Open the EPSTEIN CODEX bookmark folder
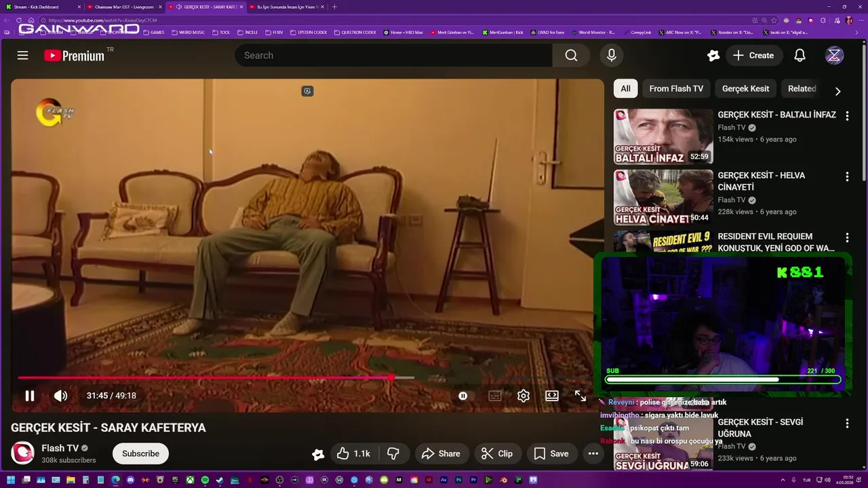868x488 pixels. tap(309, 32)
